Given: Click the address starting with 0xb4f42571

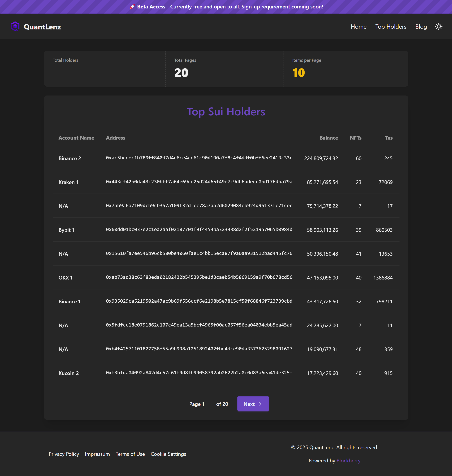Looking at the screenshot, I should tap(199, 349).
